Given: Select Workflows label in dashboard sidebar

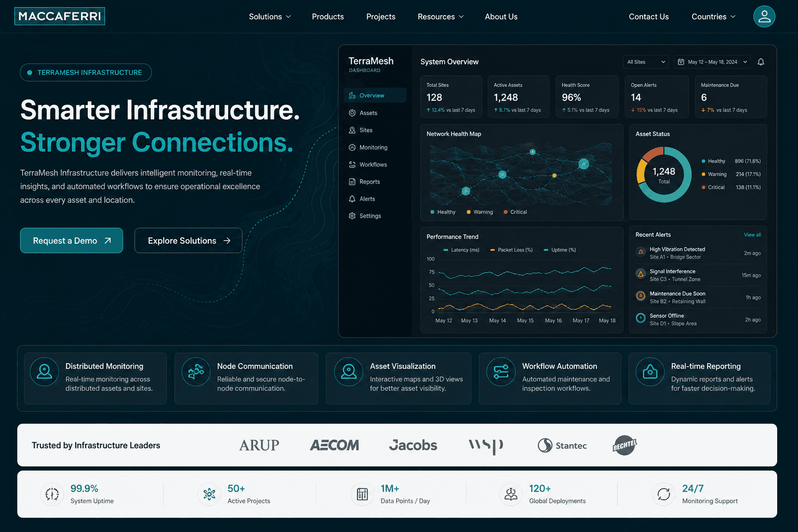Looking at the screenshot, I should (373, 165).
